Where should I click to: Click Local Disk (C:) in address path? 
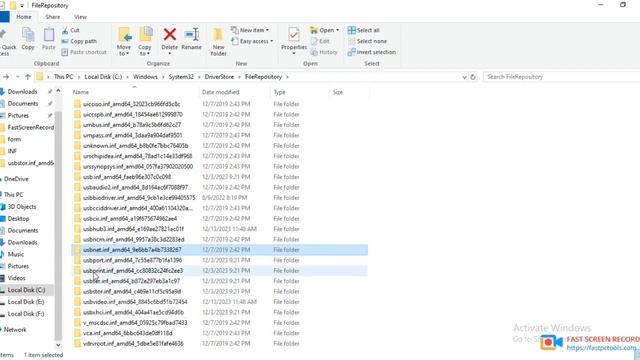click(103, 77)
